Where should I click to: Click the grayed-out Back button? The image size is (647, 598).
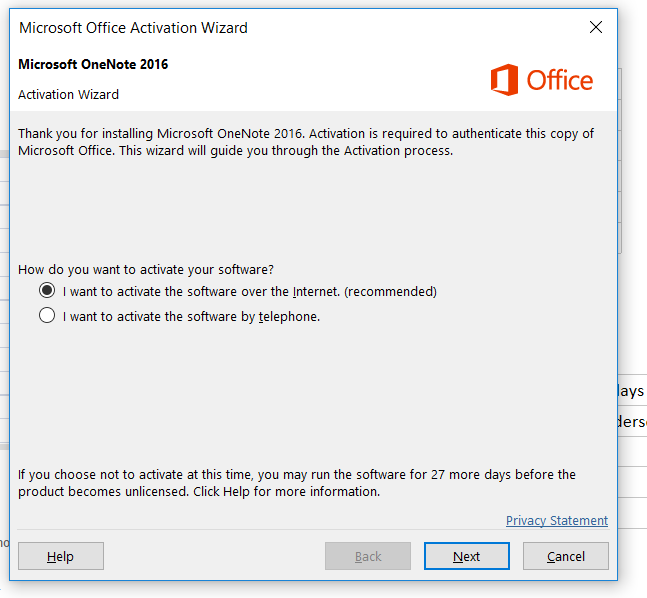pos(368,556)
